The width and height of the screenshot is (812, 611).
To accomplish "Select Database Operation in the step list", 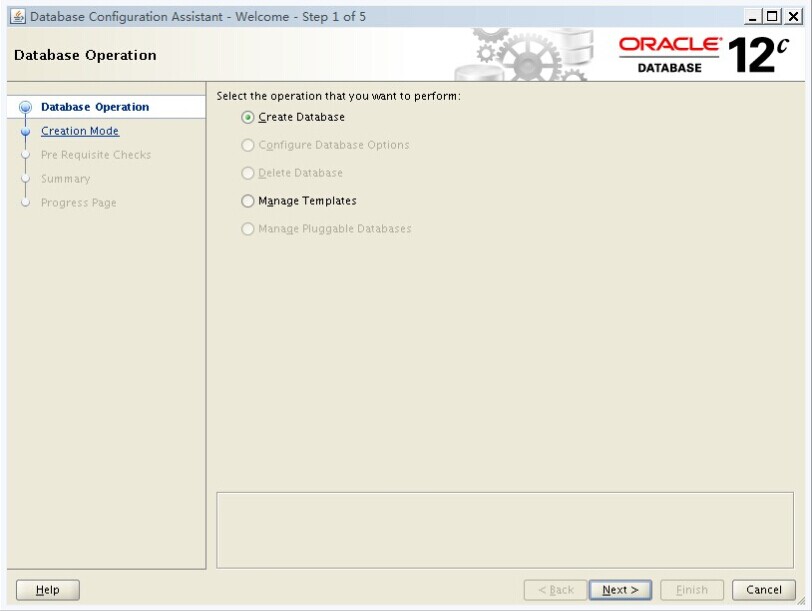I will coord(95,107).
